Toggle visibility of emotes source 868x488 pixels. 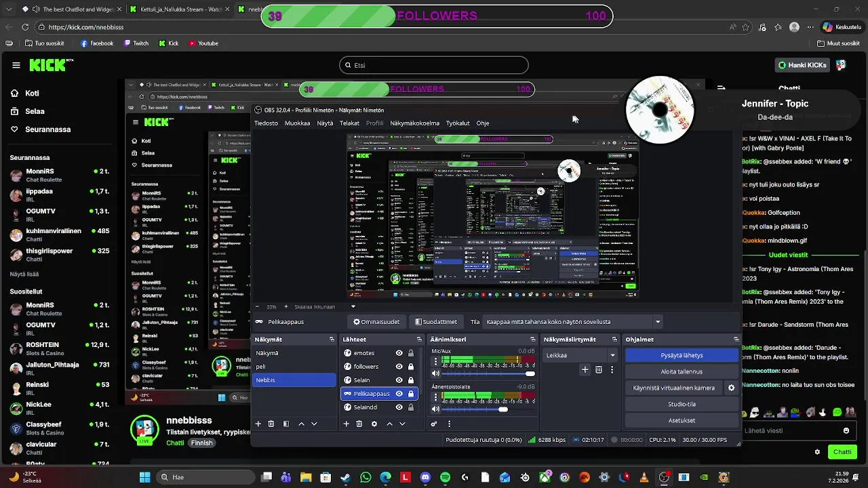coord(399,353)
